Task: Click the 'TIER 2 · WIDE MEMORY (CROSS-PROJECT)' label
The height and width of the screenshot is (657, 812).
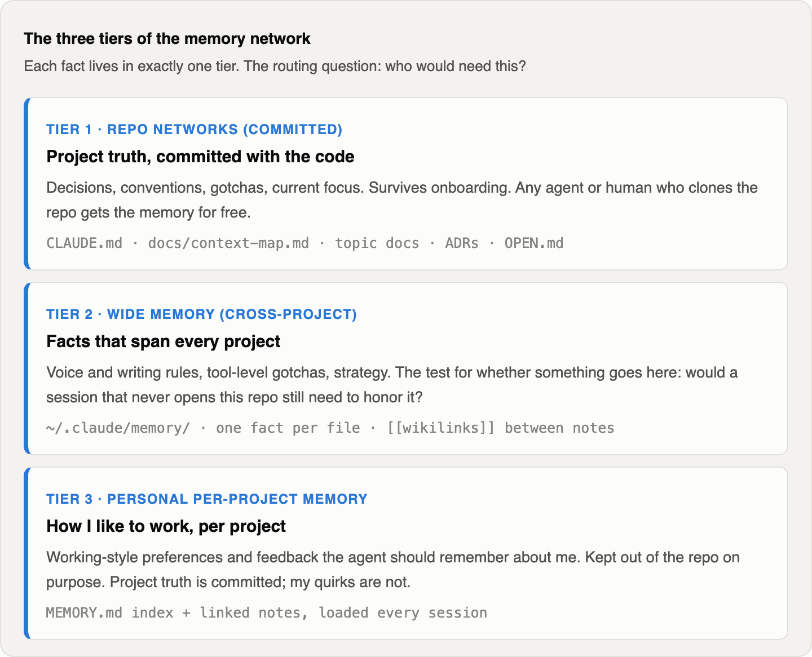Action: click(x=201, y=314)
